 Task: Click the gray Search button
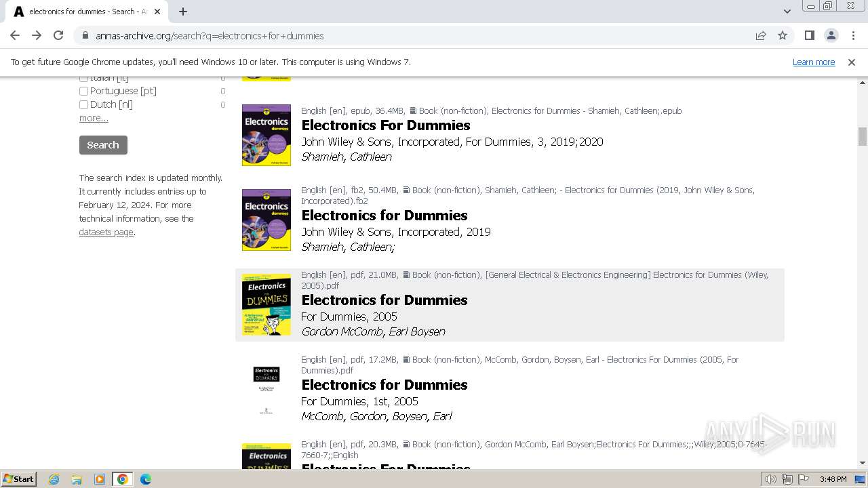click(103, 145)
